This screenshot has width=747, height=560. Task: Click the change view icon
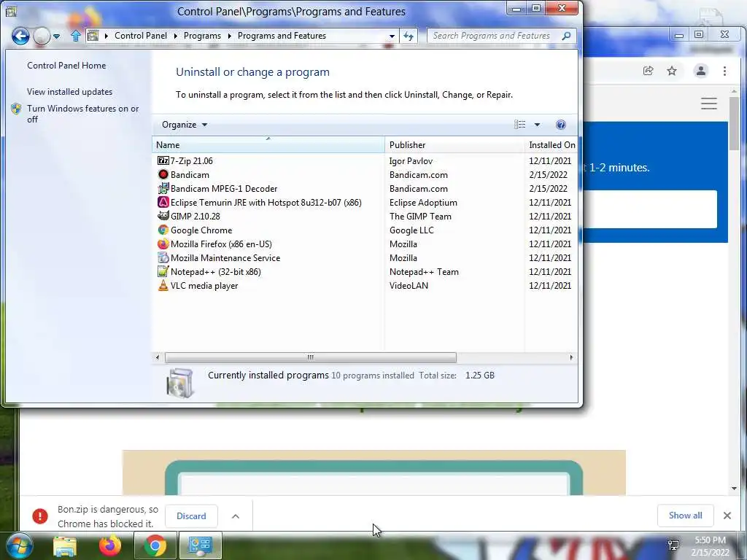(519, 125)
